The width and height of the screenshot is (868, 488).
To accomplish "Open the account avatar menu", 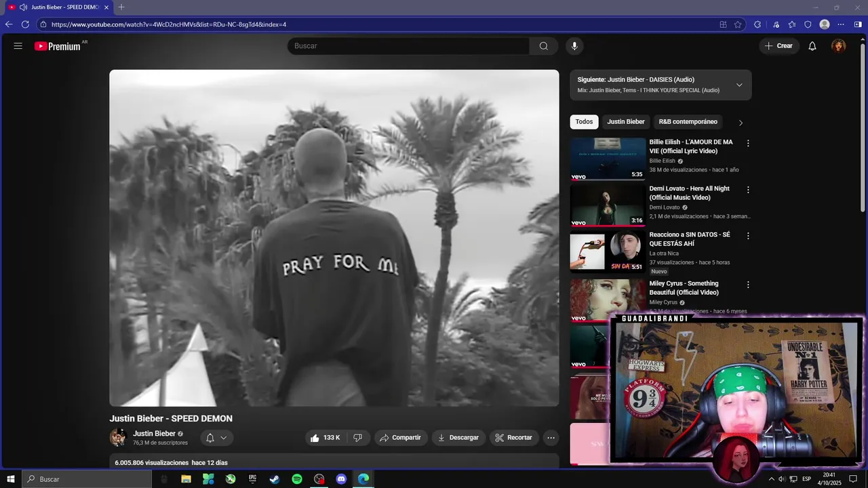I will [x=839, y=46].
